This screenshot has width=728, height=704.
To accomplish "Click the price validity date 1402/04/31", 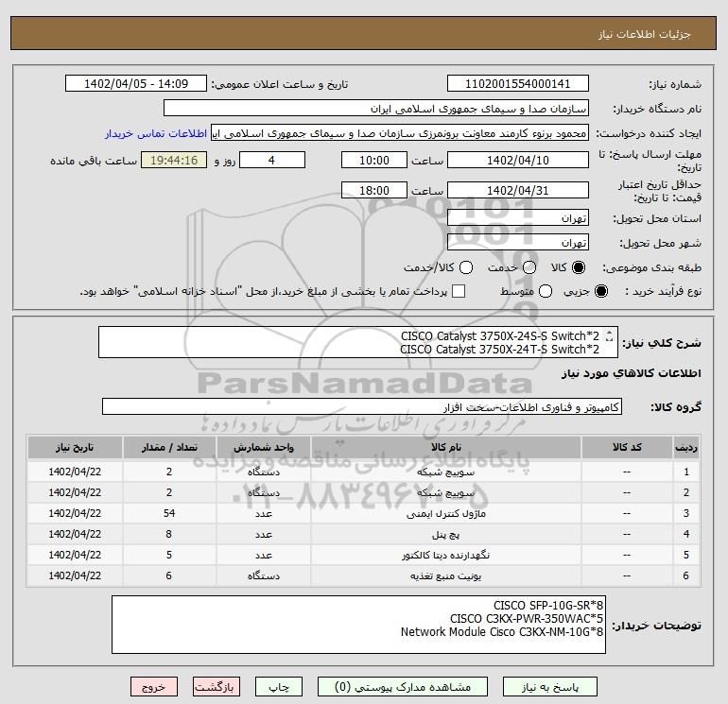I will [x=518, y=190].
